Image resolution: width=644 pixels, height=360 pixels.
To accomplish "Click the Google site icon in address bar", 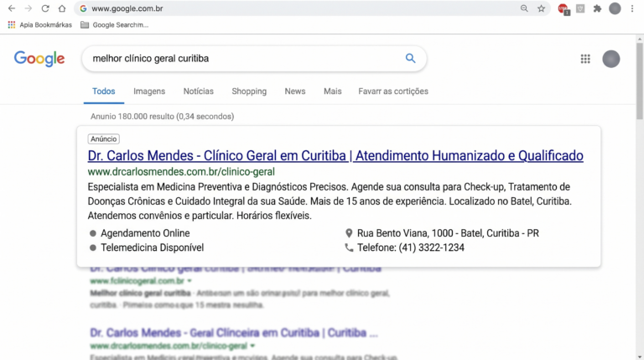I will point(83,8).
